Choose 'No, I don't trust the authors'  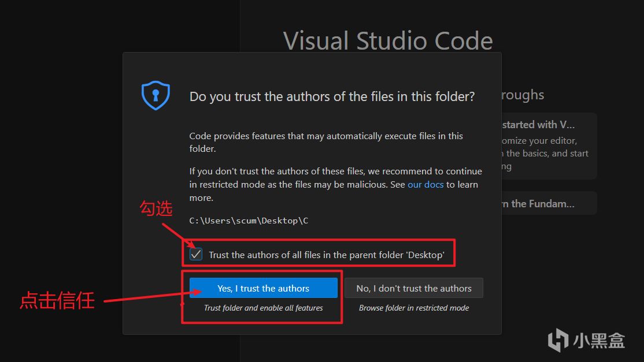coord(413,288)
